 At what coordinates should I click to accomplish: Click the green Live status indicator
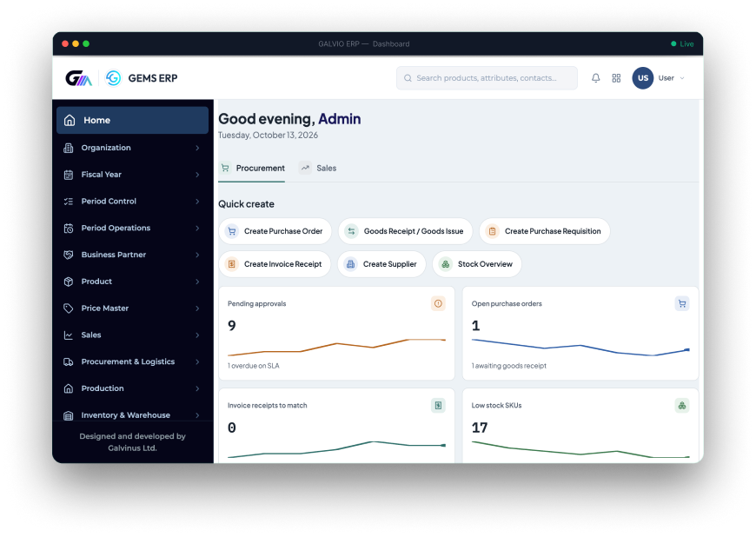(x=682, y=43)
